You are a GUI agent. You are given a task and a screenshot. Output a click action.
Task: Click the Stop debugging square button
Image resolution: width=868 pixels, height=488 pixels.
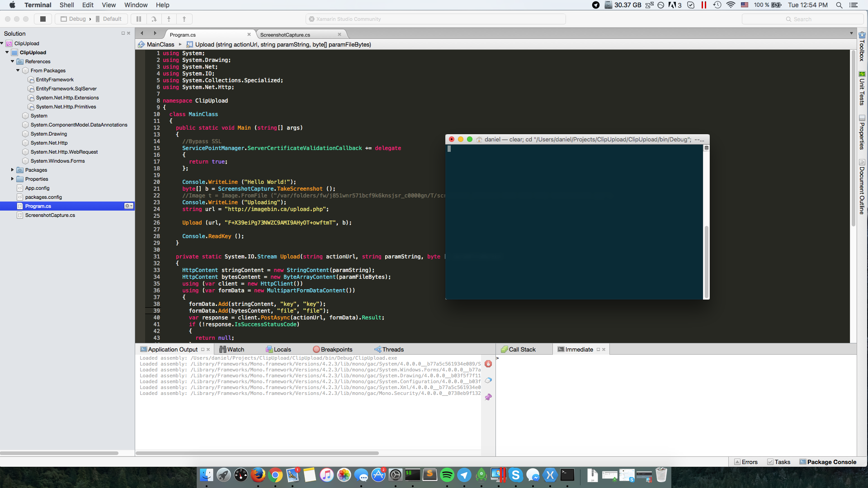tap(43, 19)
